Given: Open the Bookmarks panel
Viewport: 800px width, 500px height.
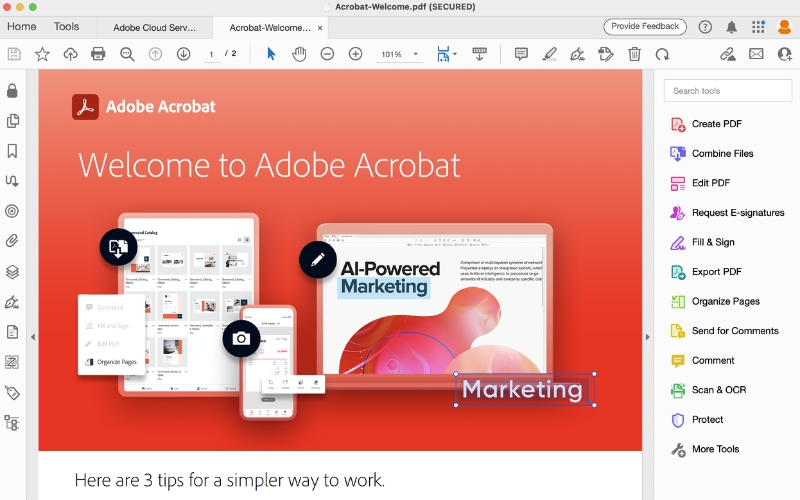Looking at the screenshot, I should 12,151.
